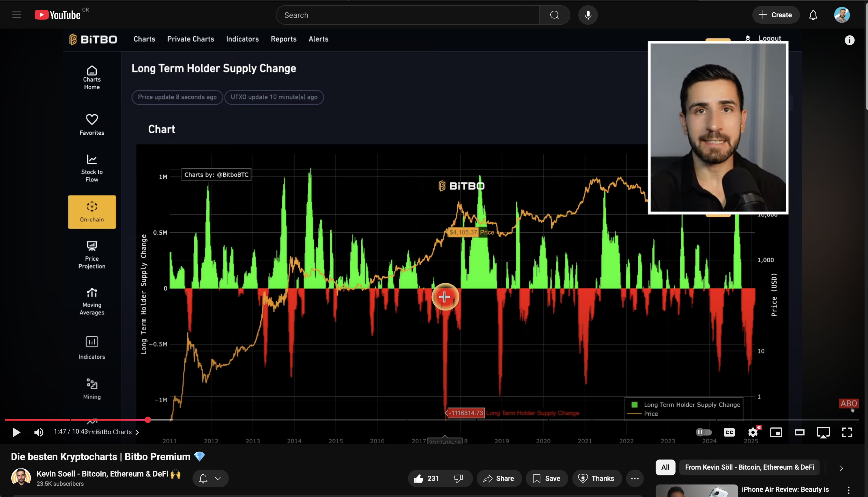Click the search magnifier button
The height and width of the screenshot is (497, 868).
pos(554,15)
